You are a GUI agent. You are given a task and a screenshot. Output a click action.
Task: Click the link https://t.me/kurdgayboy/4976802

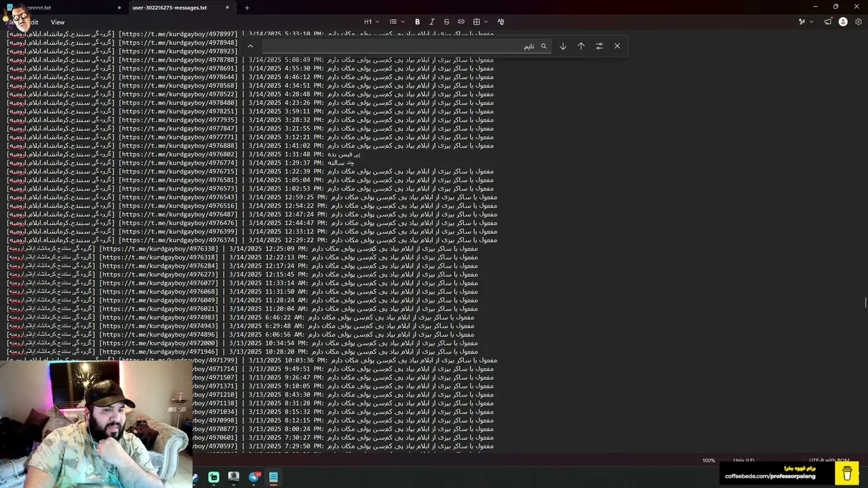pos(178,154)
